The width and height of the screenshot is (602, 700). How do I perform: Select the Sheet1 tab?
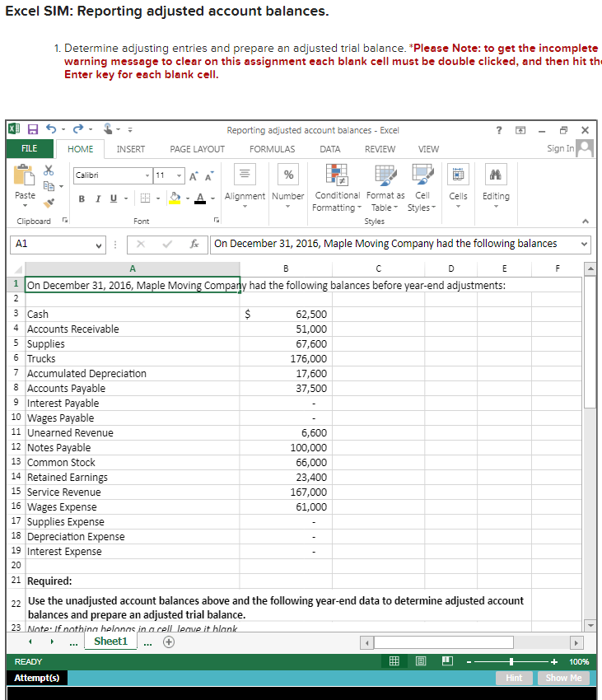coord(110,642)
